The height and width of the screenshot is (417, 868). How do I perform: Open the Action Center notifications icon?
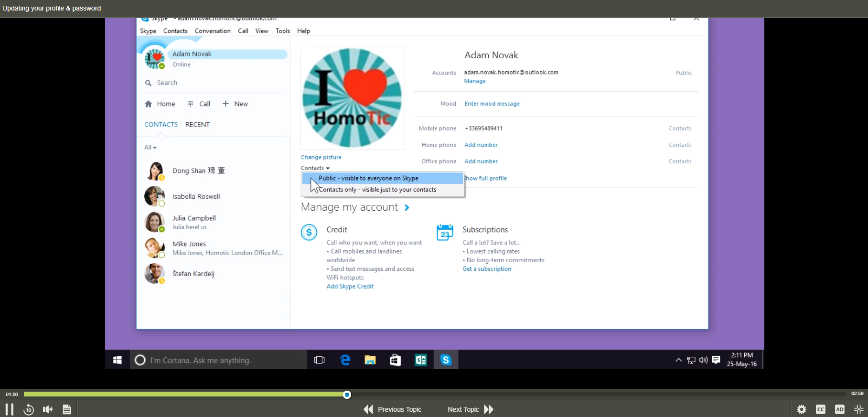[x=716, y=360]
